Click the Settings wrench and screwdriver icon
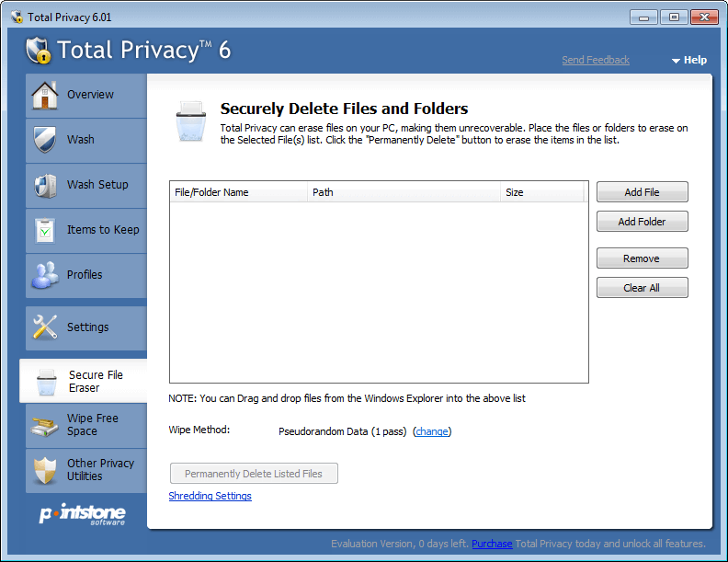This screenshot has height=562, width=728. [45, 327]
